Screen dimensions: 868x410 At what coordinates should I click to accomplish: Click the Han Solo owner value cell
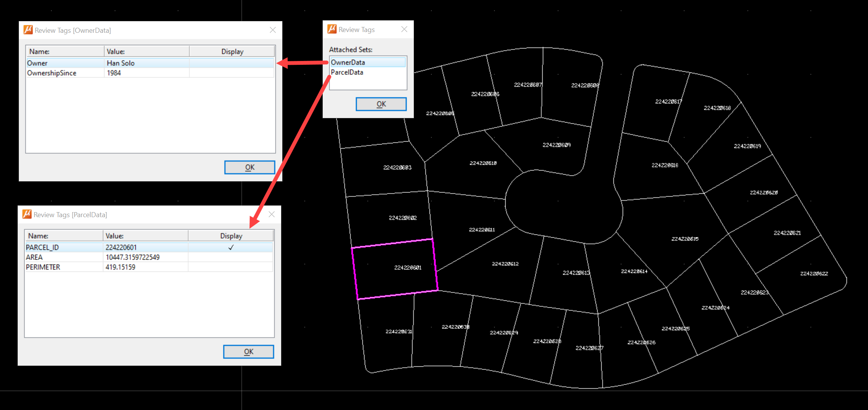click(121, 63)
